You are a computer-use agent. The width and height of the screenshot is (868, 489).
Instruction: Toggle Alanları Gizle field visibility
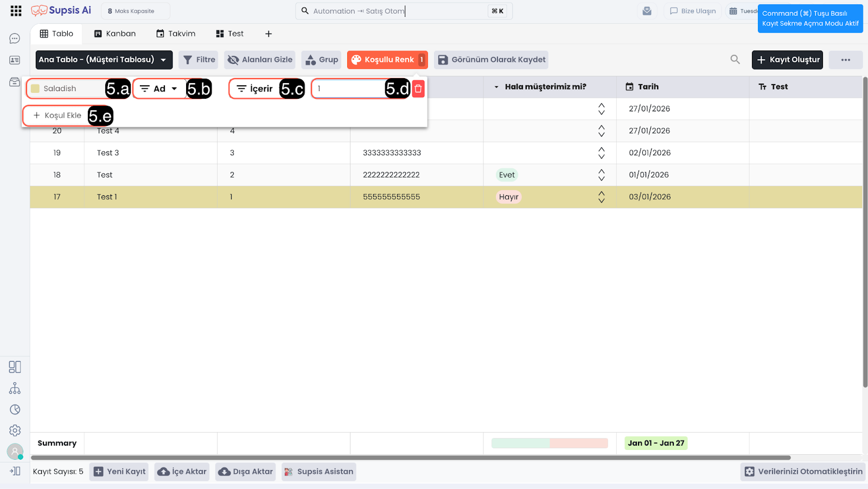(260, 60)
